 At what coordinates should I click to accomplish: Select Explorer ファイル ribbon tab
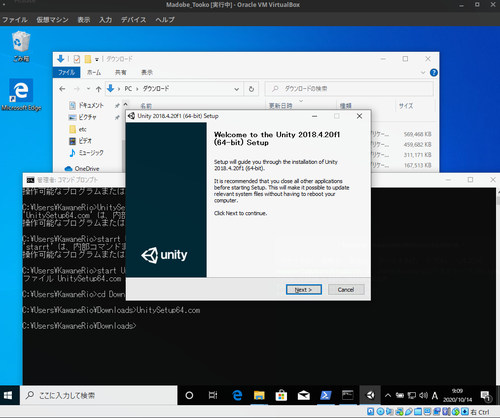(x=66, y=72)
